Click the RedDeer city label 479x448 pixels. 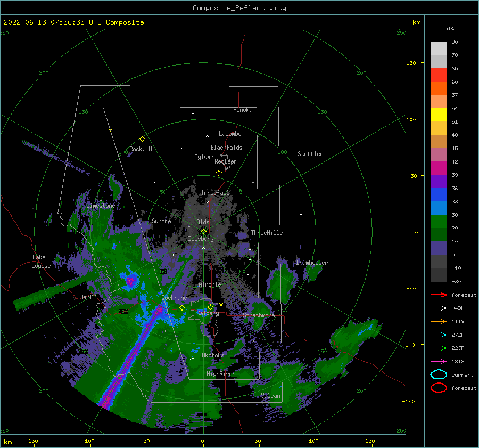coord(226,161)
